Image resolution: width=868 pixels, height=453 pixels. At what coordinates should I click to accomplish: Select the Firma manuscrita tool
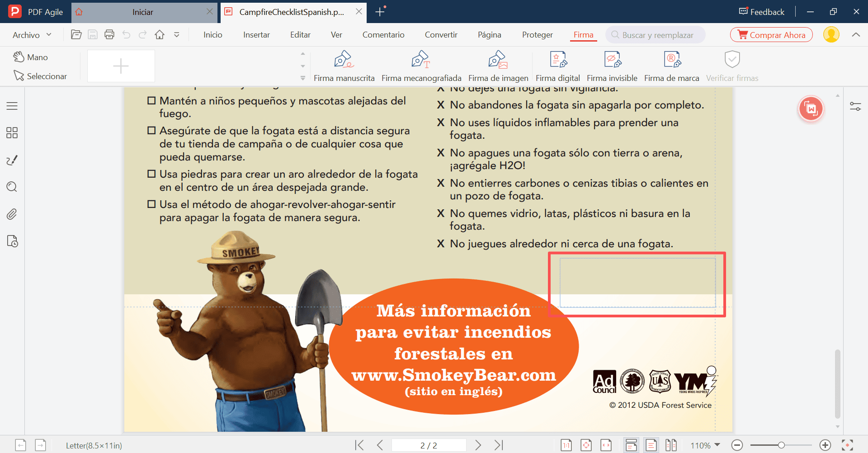click(x=344, y=65)
